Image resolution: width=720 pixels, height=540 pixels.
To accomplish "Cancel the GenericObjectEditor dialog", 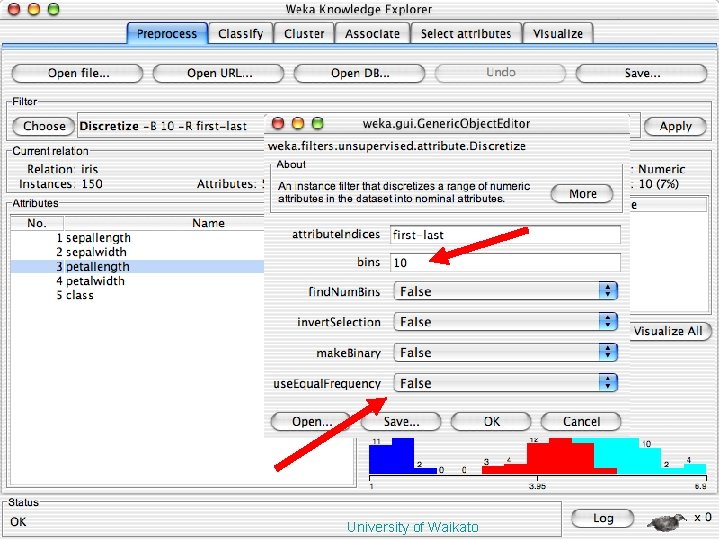I will click(x=581, y=422).
